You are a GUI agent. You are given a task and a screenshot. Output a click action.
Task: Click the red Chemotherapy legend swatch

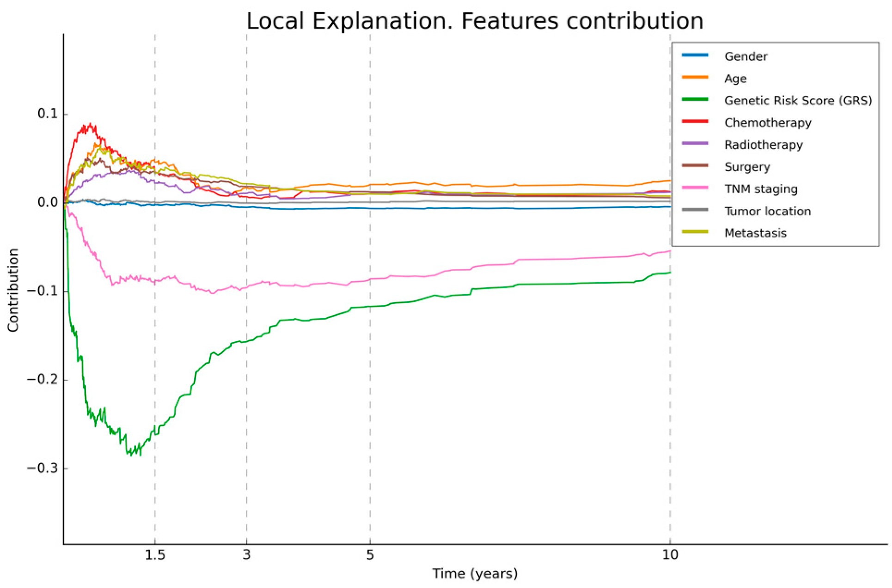click(x=695, y=121)
